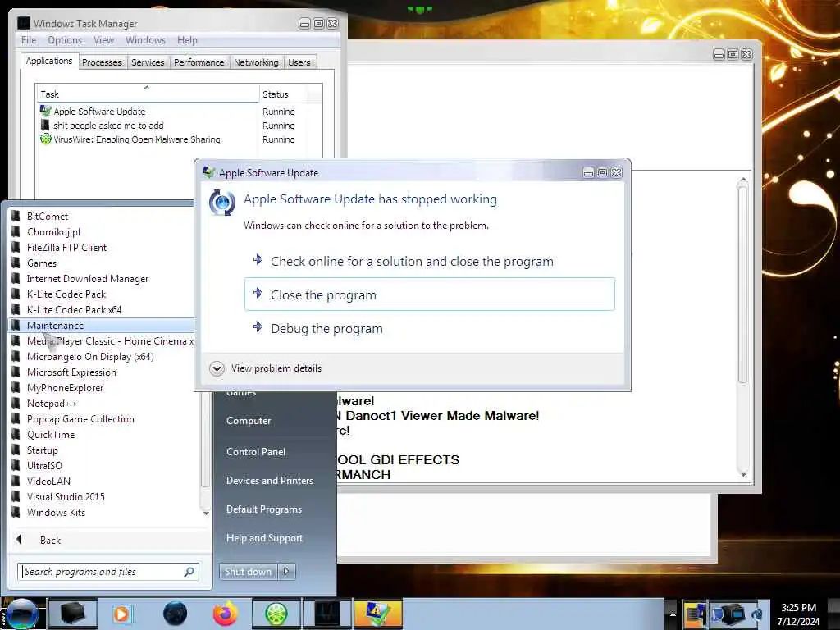
Task: Click the Internet Download Manager folder icon
Action: (16, 278)
